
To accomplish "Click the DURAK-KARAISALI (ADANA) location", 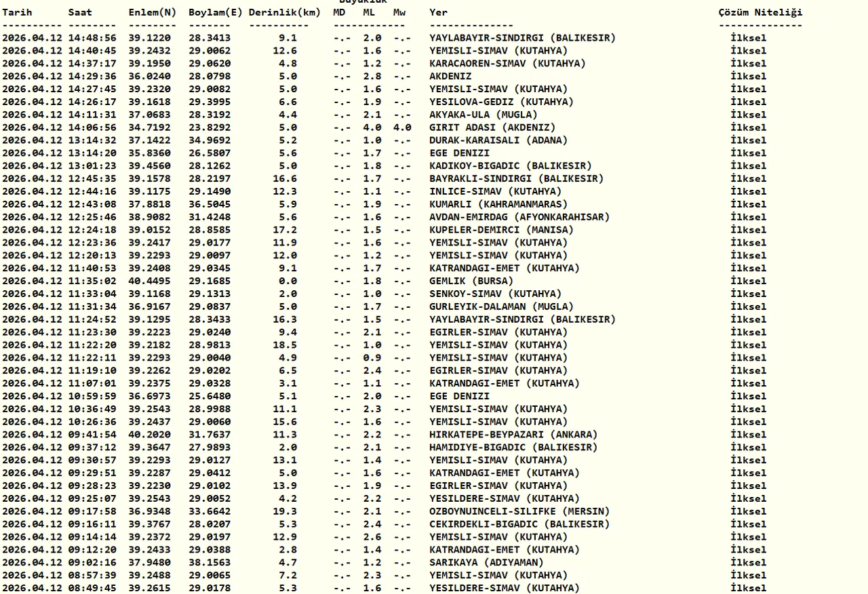I will [498, 140].
